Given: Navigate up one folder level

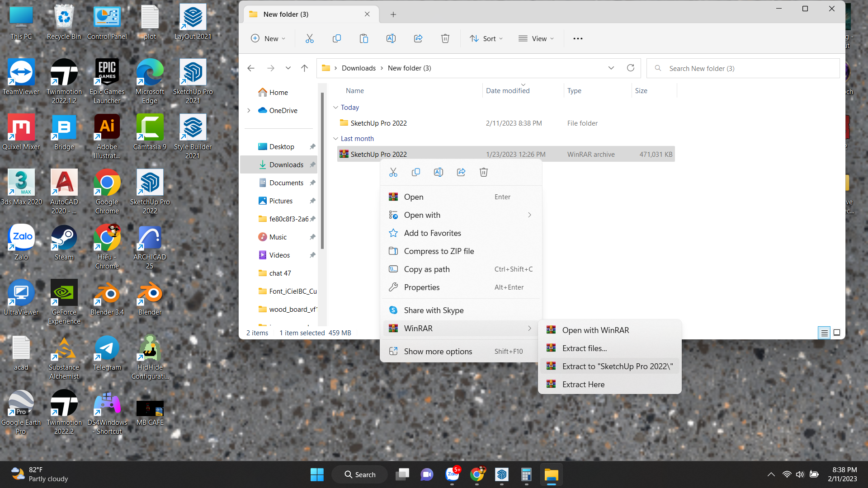Looking at the screenshot, I should tap(304, 68).
